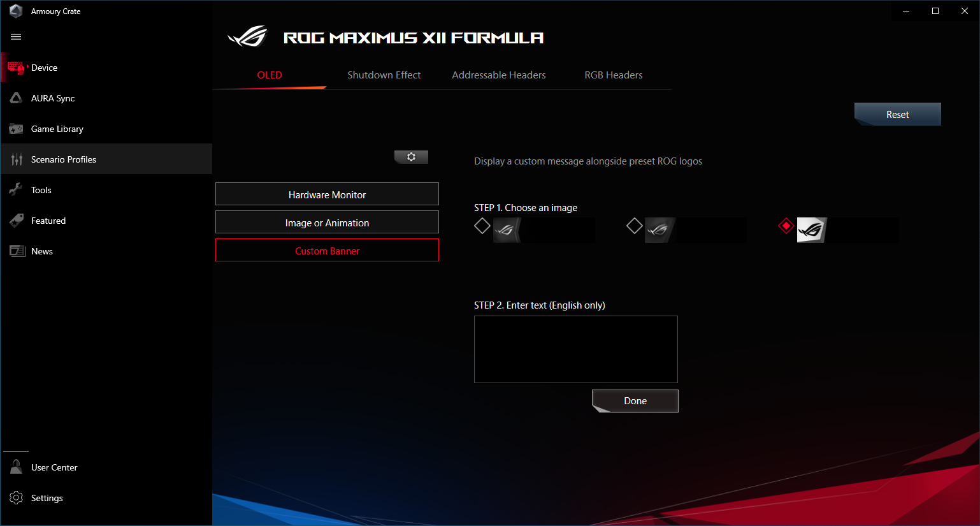The image size is (980, 526).
Task: Focus the STEP 2 text entry box
Action: tap(576, 349)
